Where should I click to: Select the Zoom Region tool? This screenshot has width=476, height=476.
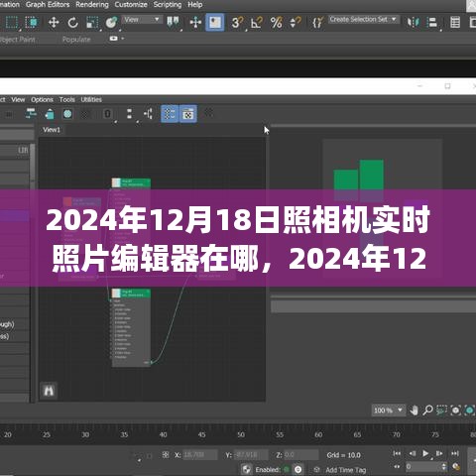(441, 411)
